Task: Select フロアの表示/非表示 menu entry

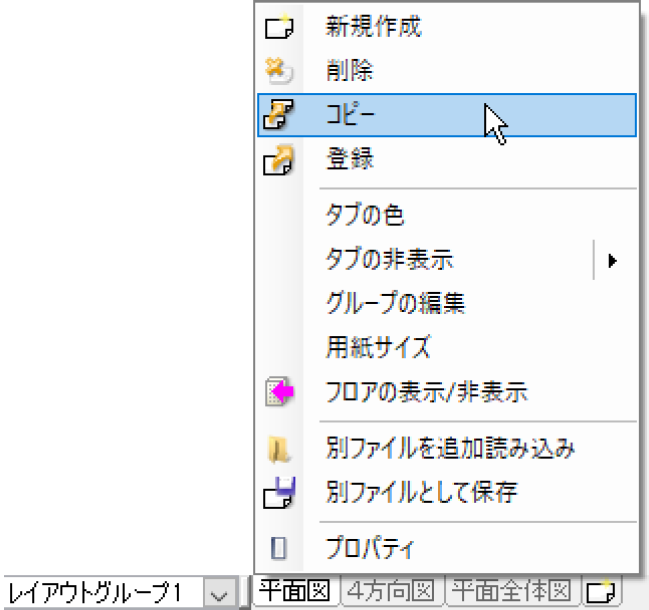Action: pos(446,391)
